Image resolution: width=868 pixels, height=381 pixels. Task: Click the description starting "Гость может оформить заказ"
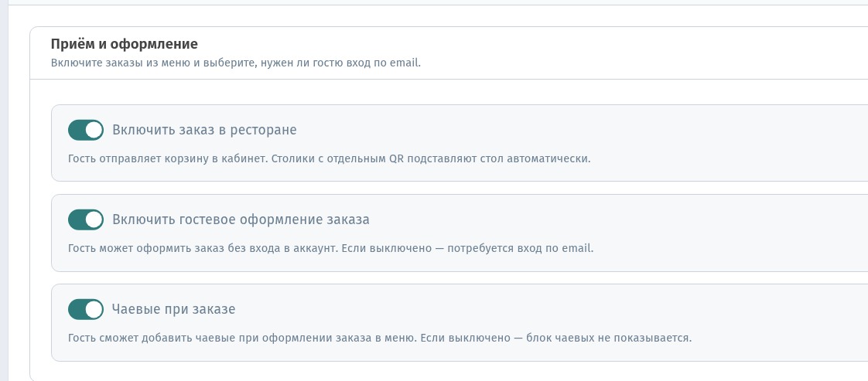click(x=330, y=248)
